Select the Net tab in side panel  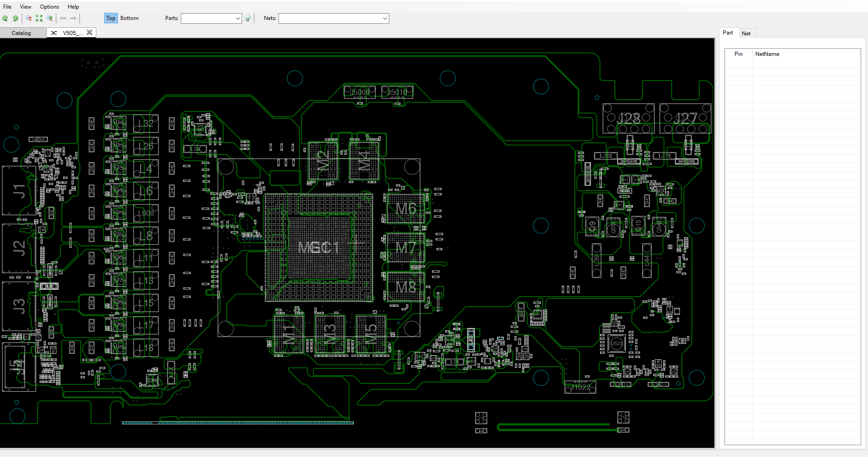[x=746, y=33]
